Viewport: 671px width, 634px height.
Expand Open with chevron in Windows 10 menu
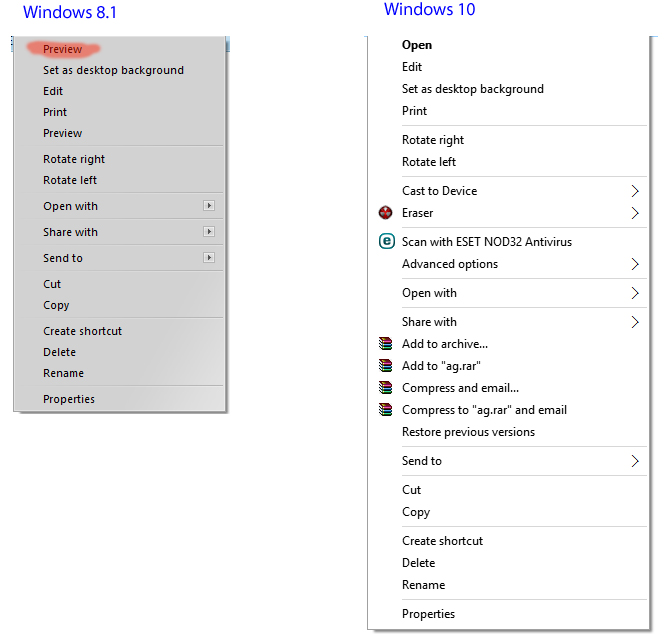[x=635, y=293]
